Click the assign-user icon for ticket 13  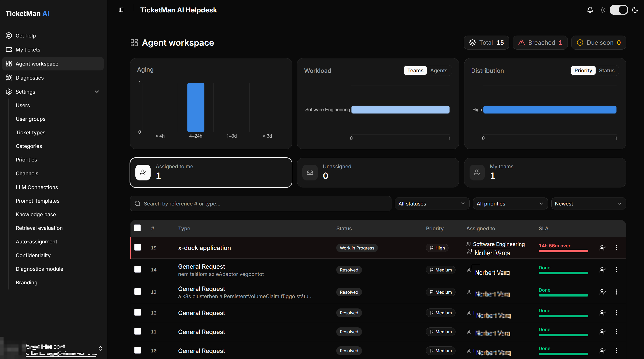coord(603,292)
